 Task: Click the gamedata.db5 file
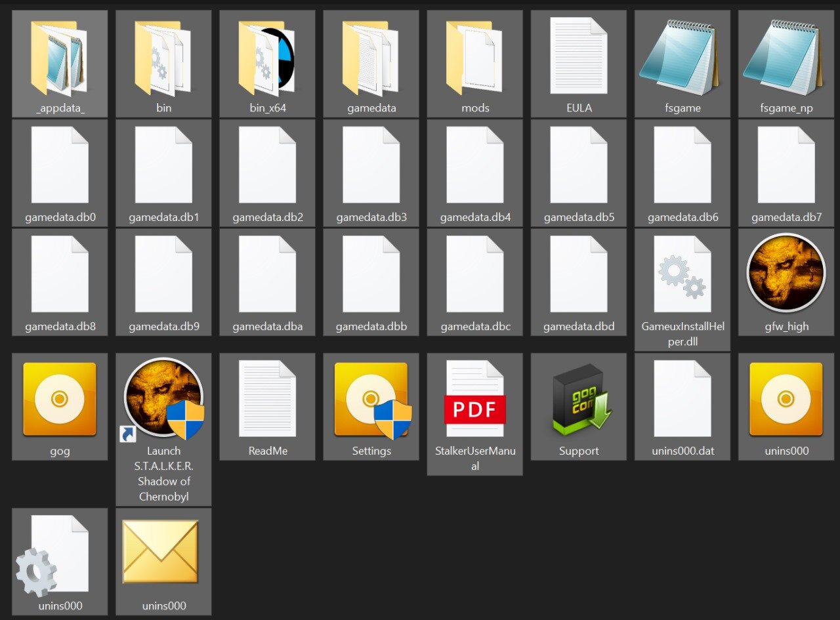point(578,173)
